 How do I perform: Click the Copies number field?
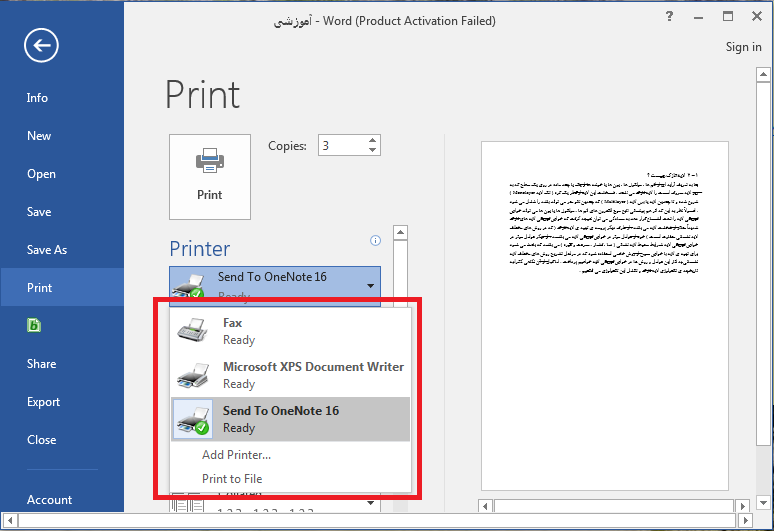[343, 145]
